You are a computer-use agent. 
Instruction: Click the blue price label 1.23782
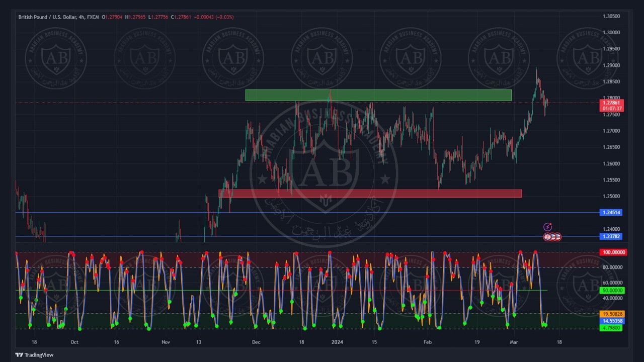coord(612,236)
